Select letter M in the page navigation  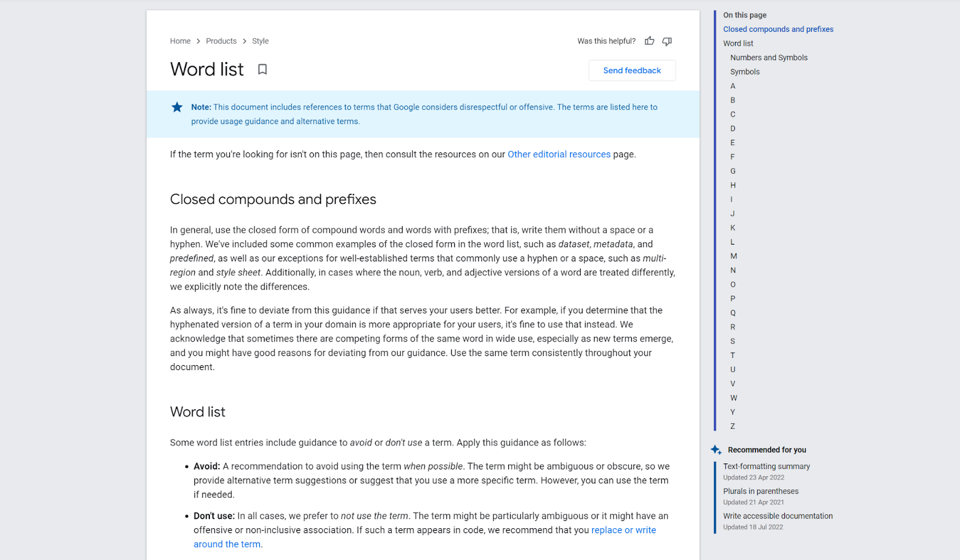733,256
